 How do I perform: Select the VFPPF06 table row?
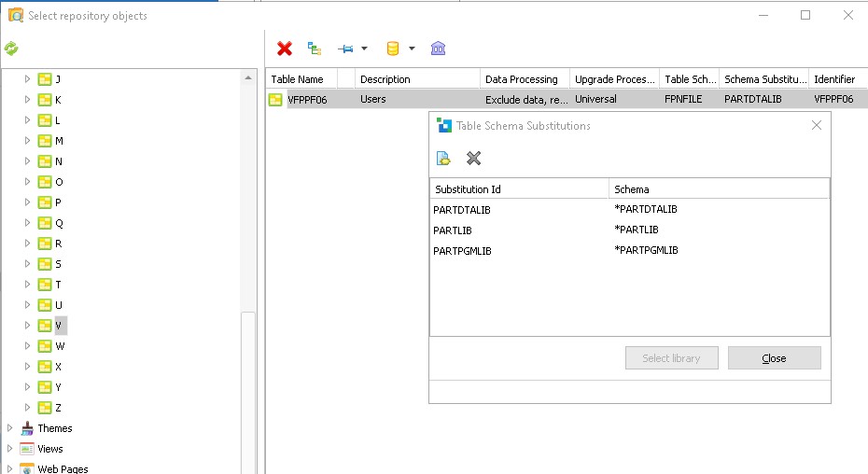coord(307,100)
